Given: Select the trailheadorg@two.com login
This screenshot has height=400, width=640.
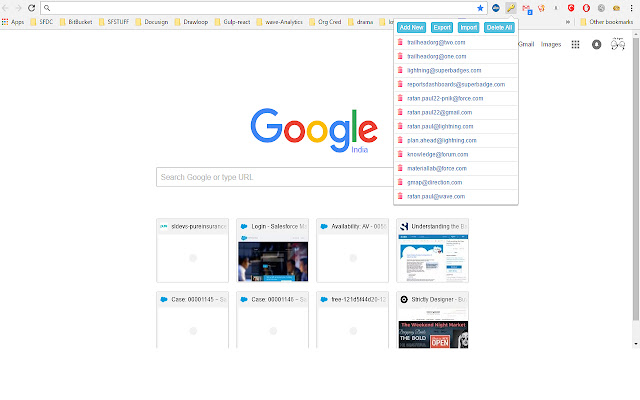Looking at the screenshot, I should point(436,42).
